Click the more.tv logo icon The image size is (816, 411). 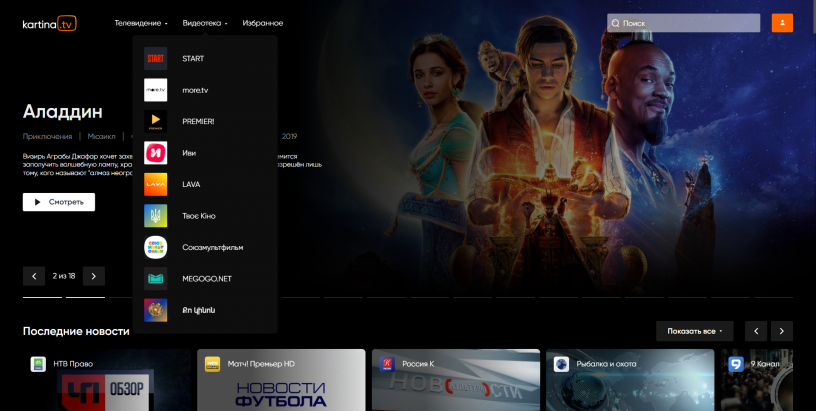(155, 90)
